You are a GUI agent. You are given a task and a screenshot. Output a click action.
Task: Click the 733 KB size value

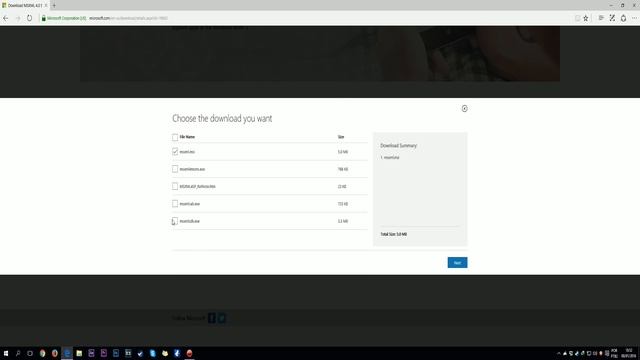pyautogui.click(x=343, y=204)
